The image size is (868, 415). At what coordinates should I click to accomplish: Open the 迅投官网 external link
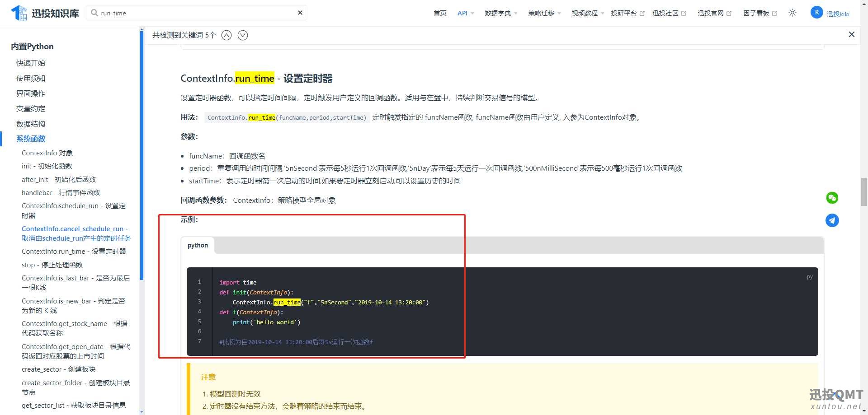click(x=714, y=13)
